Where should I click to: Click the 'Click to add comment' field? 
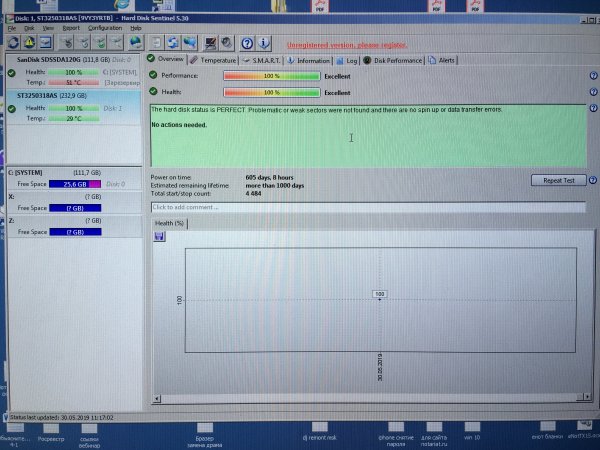[x=367, y=207]
